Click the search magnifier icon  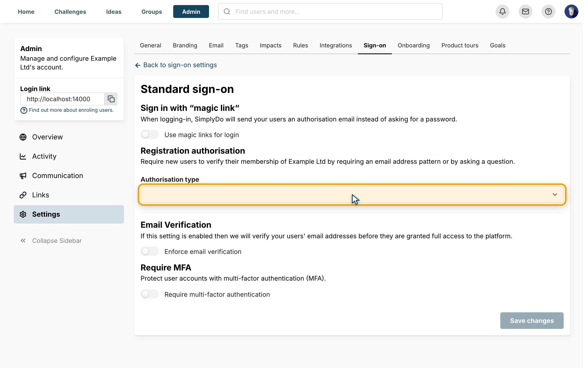click(x=227, y=11)
